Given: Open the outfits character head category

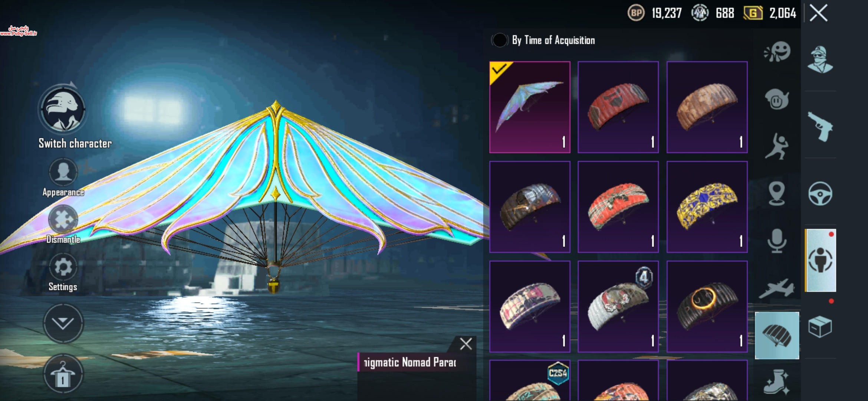Looking at the screenshot, I should [820, 59].
